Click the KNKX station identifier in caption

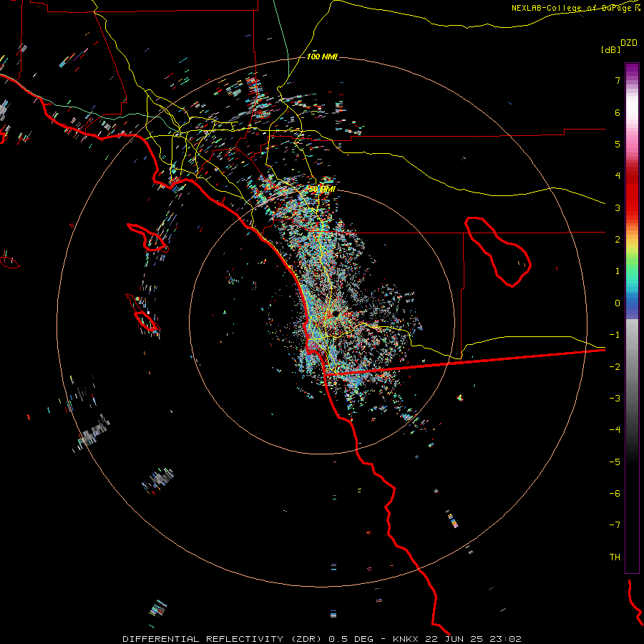coord(406,639)
